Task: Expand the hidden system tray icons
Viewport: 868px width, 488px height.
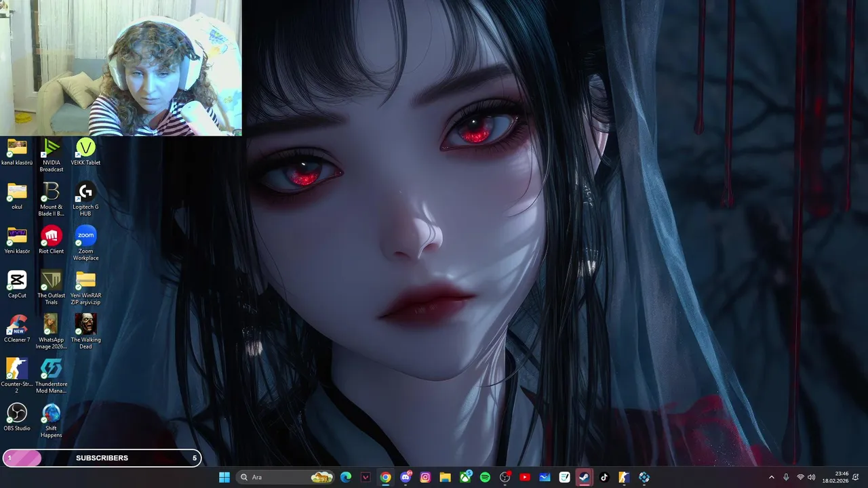Action: coord(771,477)
